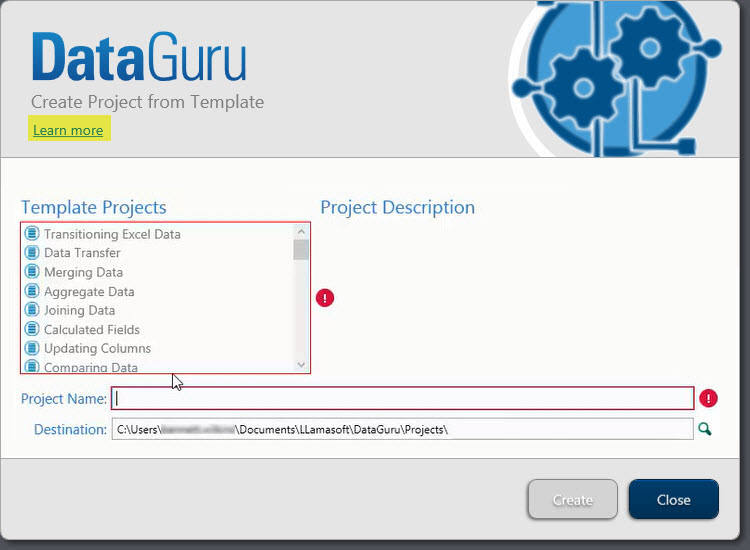Click the Destination path field
Image resolution: width=750 pixels, height=550 pixels.
402,429
